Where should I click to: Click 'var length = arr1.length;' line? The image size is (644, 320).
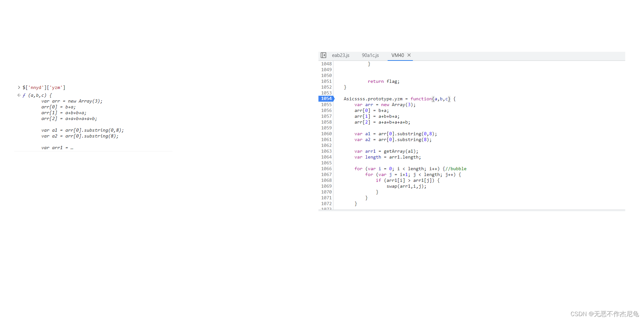[387, 157]
